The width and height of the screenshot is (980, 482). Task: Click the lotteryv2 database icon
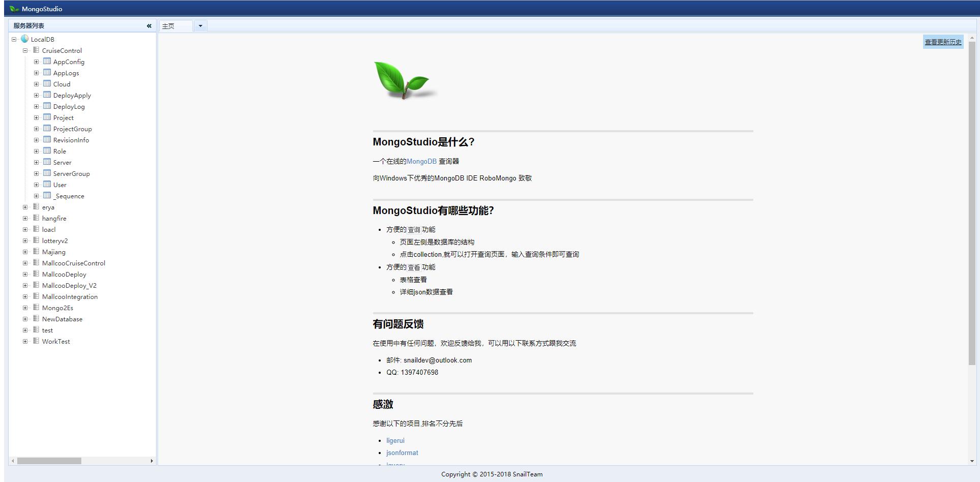point(36,240)
